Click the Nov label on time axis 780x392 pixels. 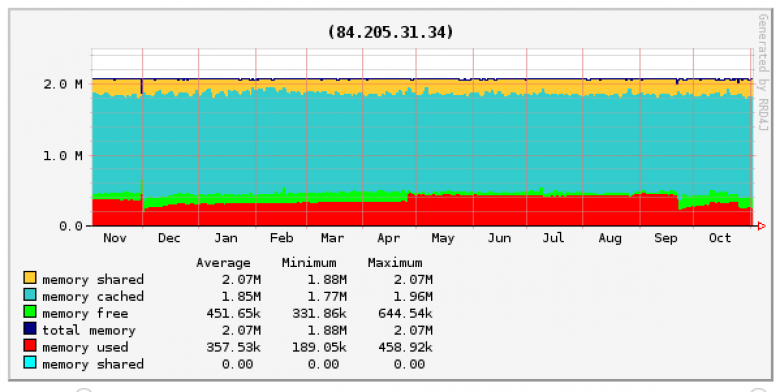tap(115, 238)
